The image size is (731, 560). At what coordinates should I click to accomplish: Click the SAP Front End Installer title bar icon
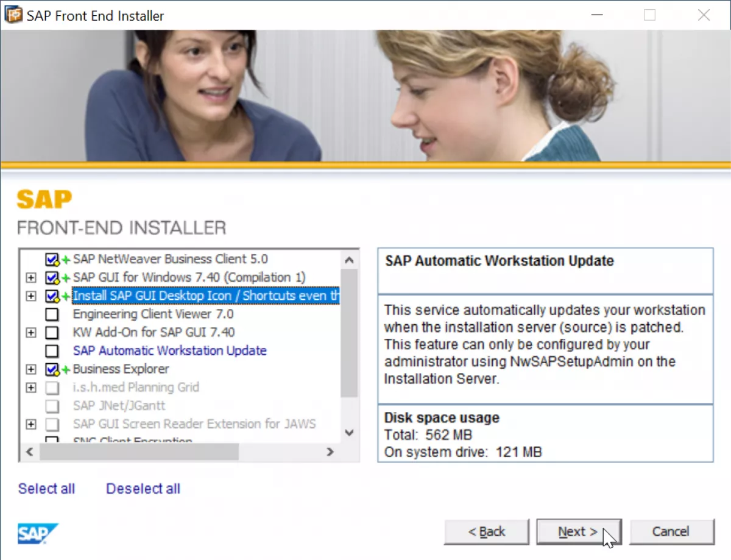[x=13, y=15]
